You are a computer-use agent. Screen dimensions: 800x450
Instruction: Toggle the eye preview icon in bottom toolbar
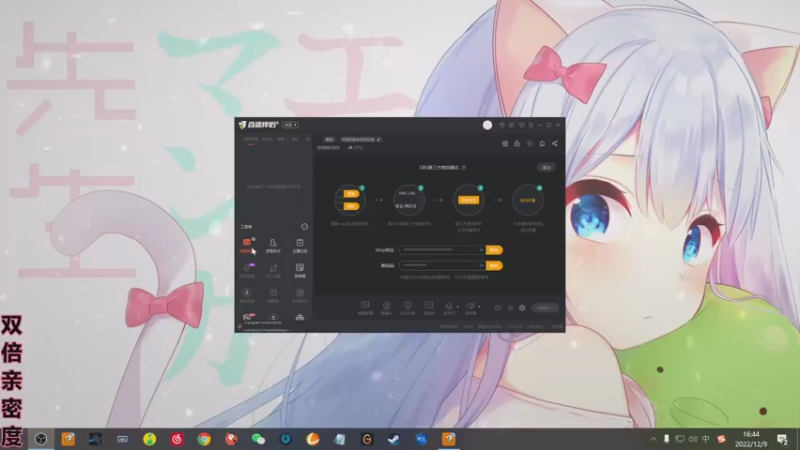coord(510,308)
